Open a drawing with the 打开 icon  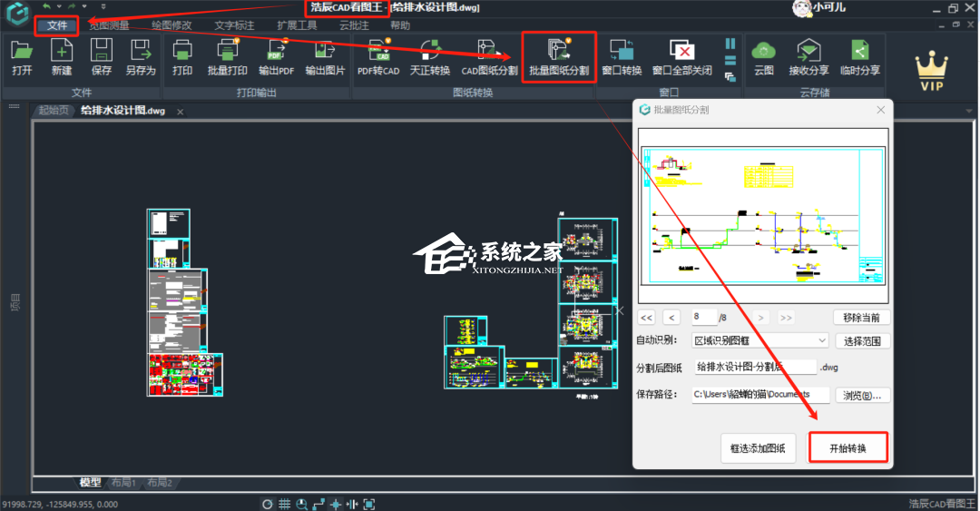pos(22,57)
